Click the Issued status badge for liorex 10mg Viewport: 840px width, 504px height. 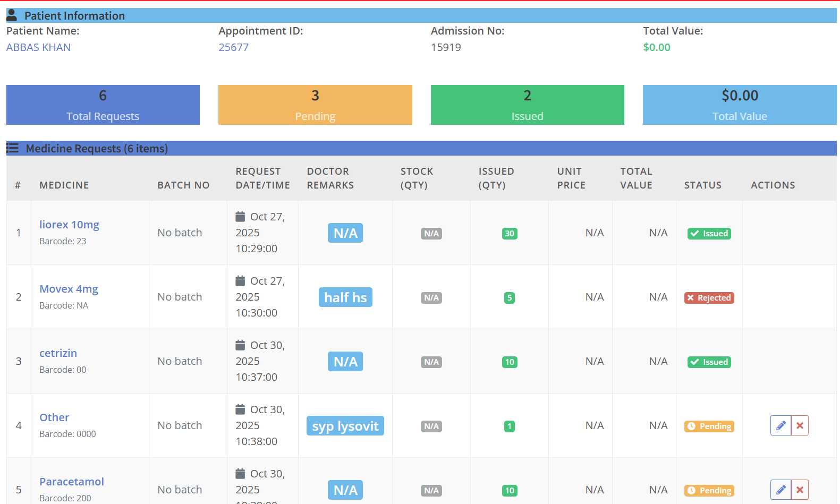709,234
